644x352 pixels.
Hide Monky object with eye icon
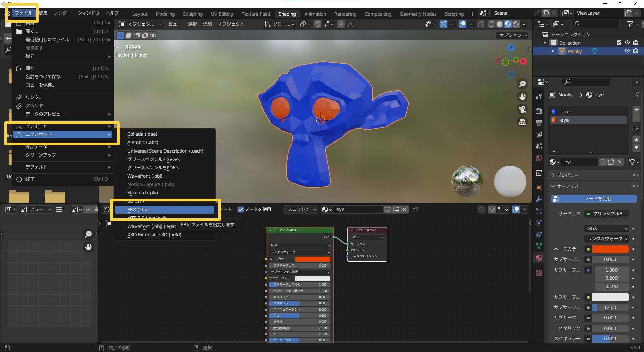627,51
